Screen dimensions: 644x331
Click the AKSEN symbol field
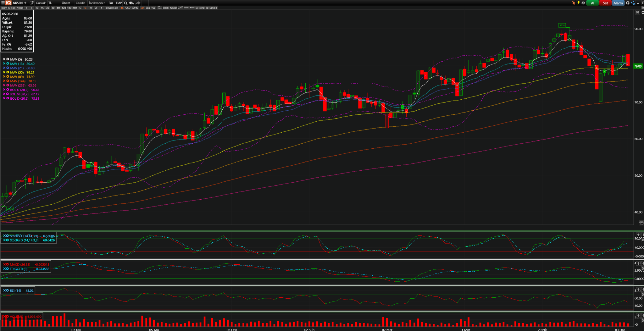coord(18,3)
